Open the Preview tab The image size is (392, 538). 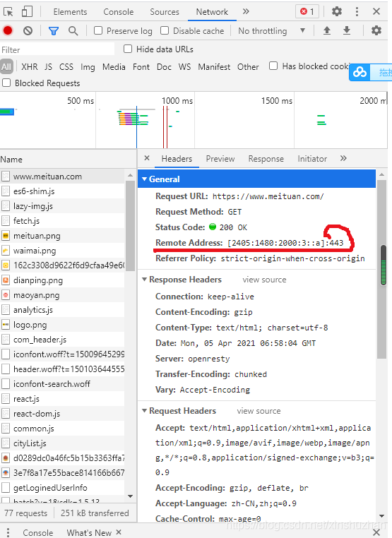(220, 159)
